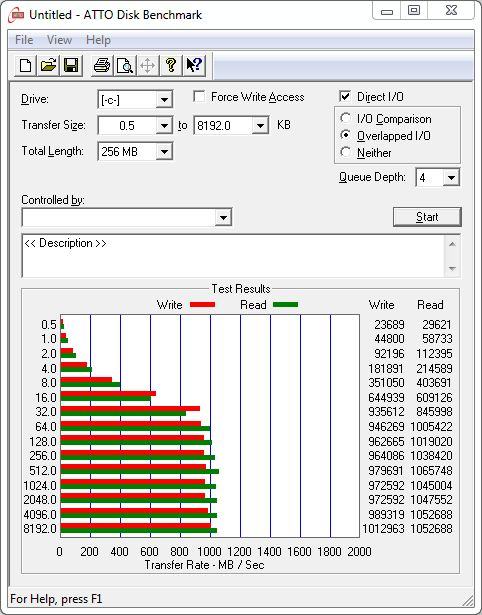The height and width of the screenshot is (615, 482).
Task: Minimize the ATTO Disk Benchmark window
Action: point(387,11)
